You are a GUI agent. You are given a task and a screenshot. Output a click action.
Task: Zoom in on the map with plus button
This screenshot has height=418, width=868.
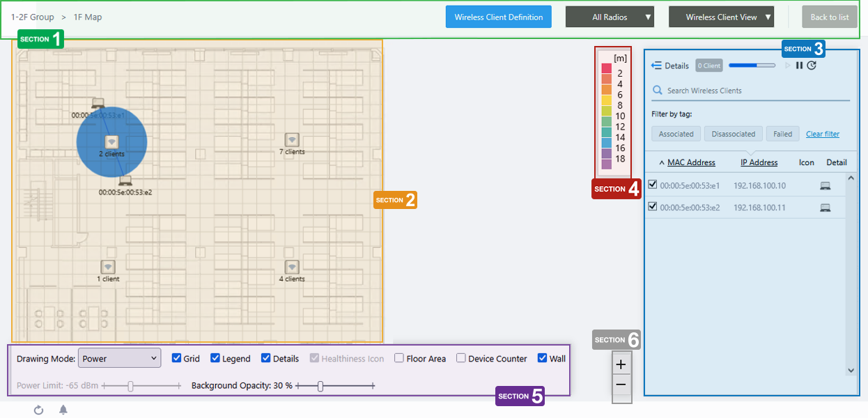point(621,364)
